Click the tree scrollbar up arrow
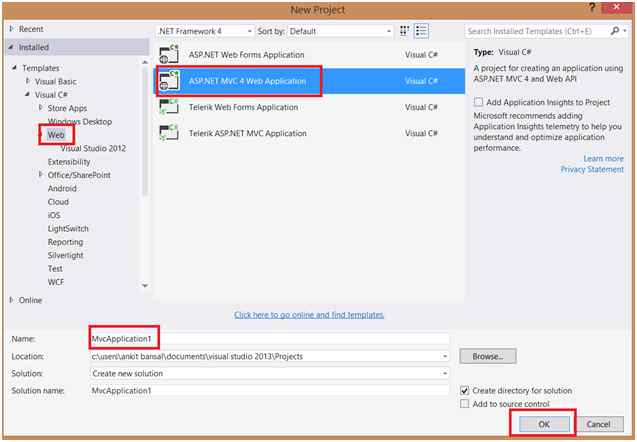 [x=145, y=62]
